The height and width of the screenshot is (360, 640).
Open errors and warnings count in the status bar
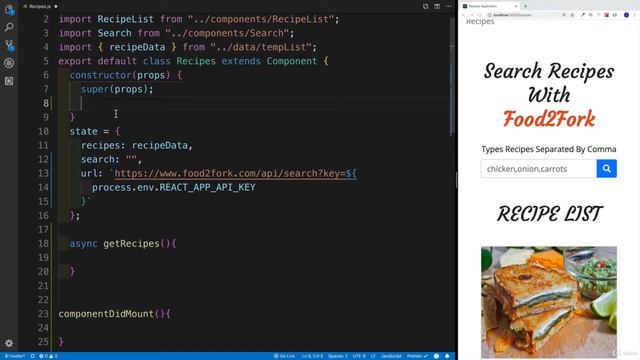click(48, 356)
